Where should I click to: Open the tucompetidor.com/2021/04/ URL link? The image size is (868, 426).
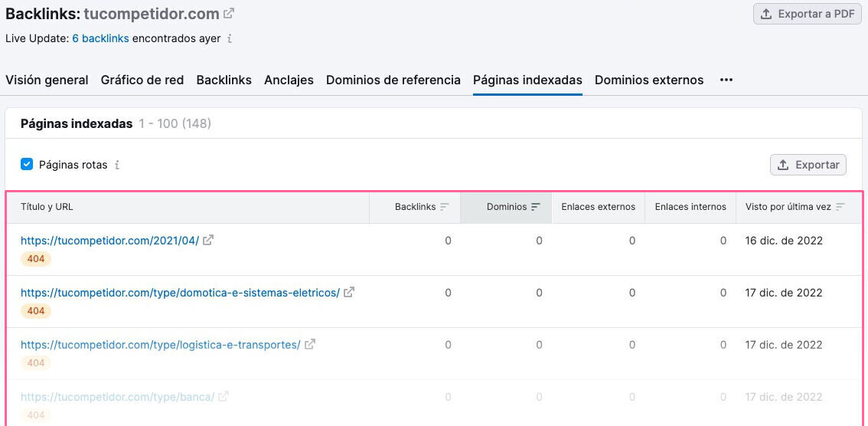109,241
